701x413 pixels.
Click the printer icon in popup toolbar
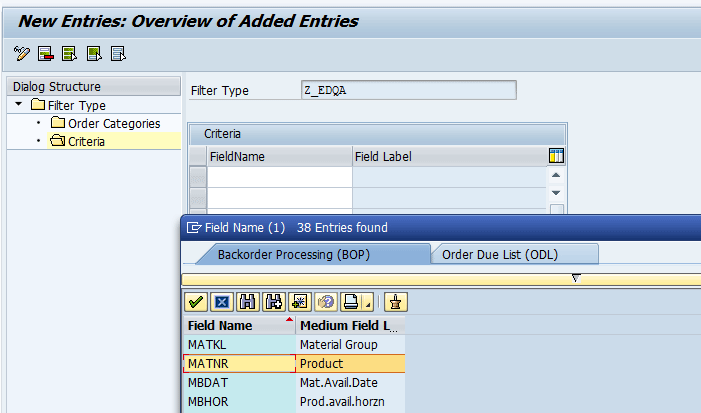pos(350,301)
